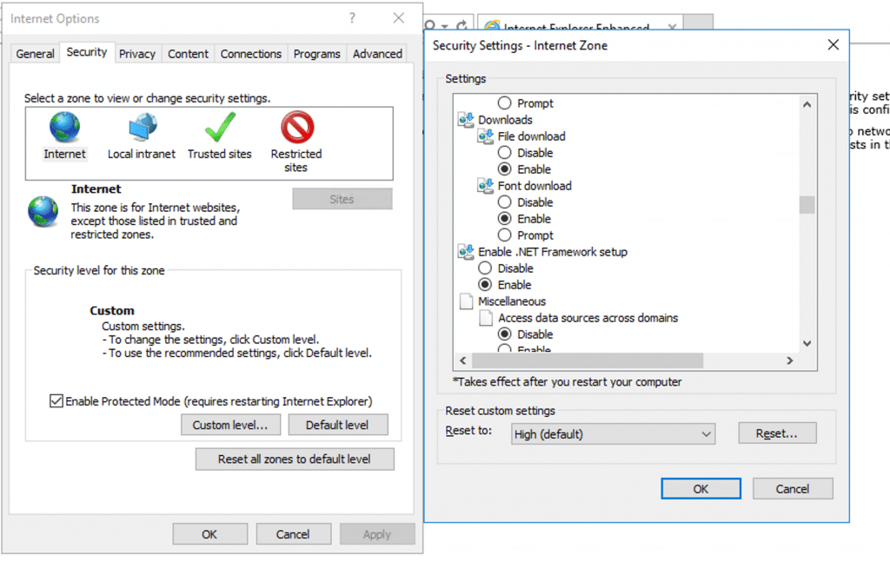Select Disable under Font download
The image size is (890, 588).
pos(506,202)
